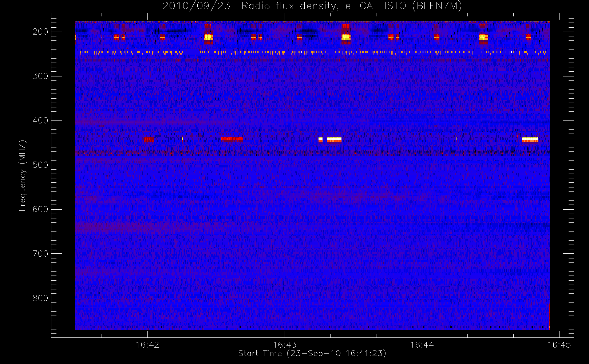
Task: Click the 16:43 time tick label
Action: pos(285,345)
